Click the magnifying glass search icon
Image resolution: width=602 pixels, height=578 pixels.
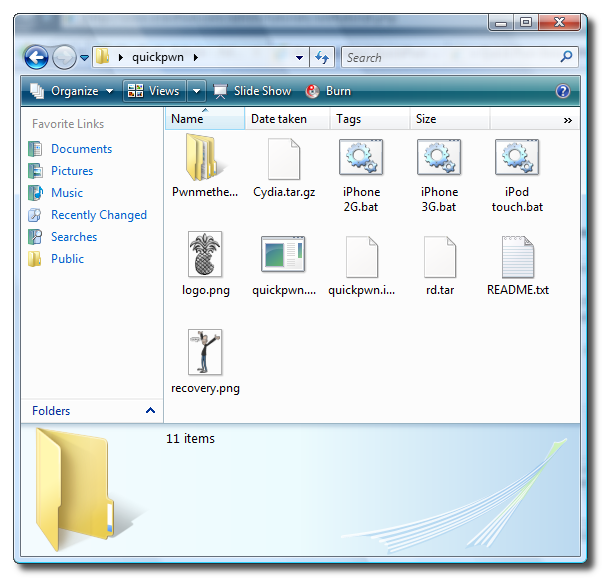[566, 57]
